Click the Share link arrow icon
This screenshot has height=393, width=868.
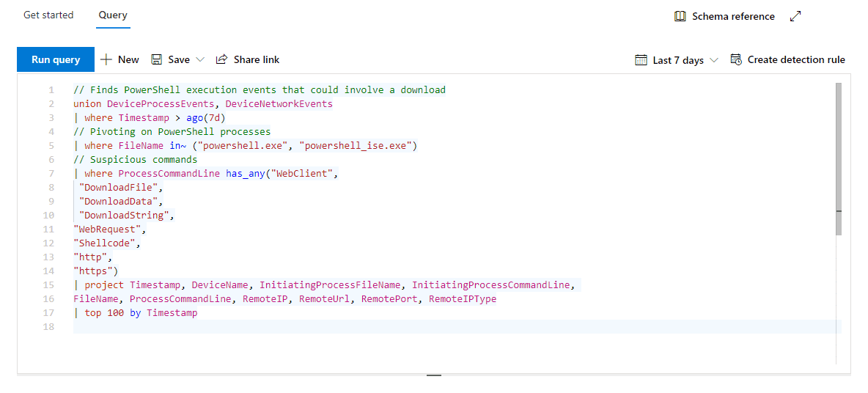[221, 59]
